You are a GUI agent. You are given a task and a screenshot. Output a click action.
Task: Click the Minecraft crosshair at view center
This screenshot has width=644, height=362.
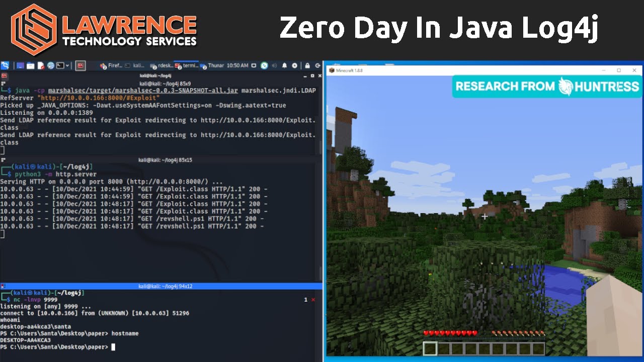484,217
